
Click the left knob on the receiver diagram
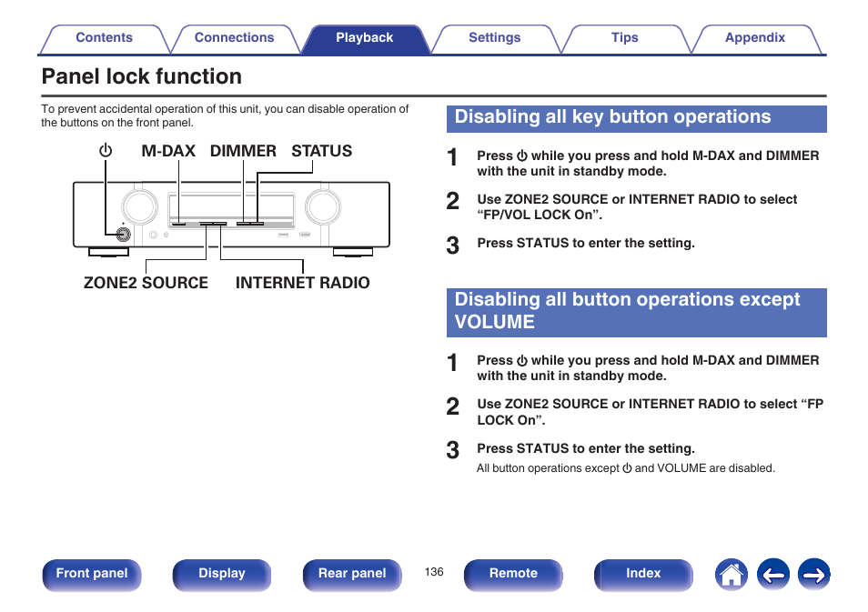pos(140,206)
